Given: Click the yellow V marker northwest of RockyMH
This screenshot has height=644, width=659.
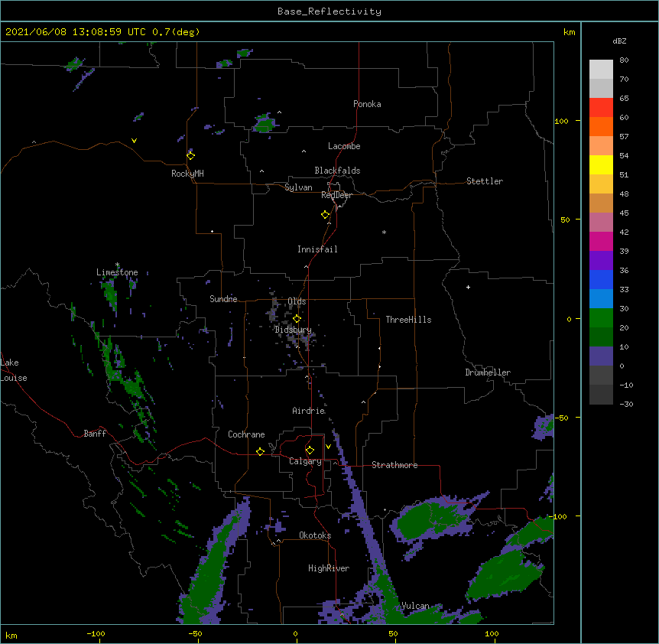Looking at the screenshot, I should [134, 141].
